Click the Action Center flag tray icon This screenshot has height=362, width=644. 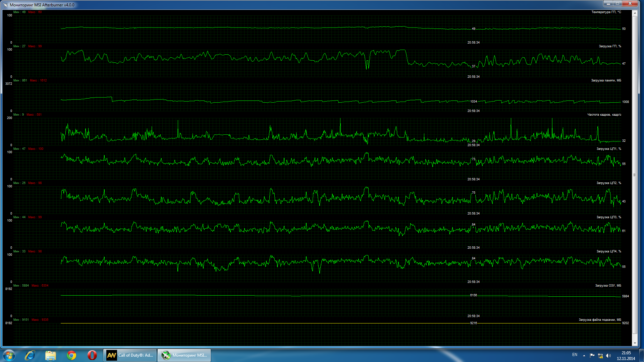pos(592,355)
